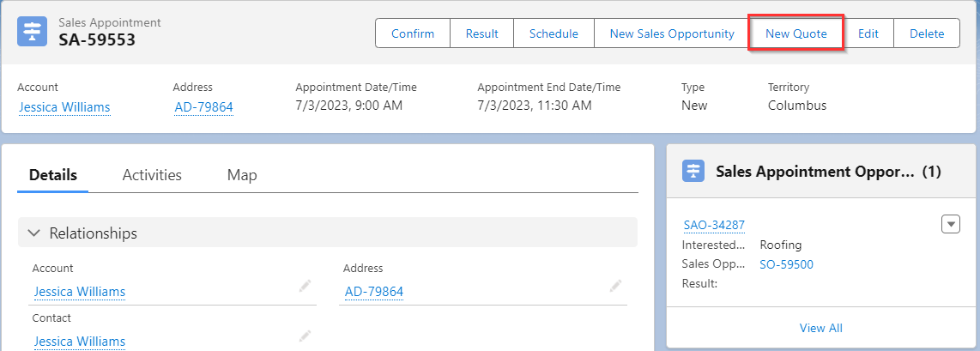Open the SAO-34287 row actions dropdown
980x351 pixels.
(950, 224)
